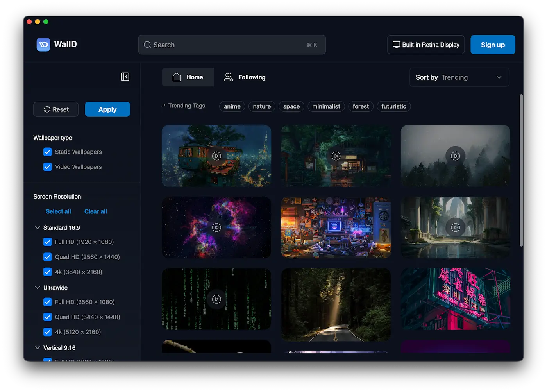Open the neon sign city wallpaper thumbnail
This screenshot has height=392, width=547.
[455, 299]
